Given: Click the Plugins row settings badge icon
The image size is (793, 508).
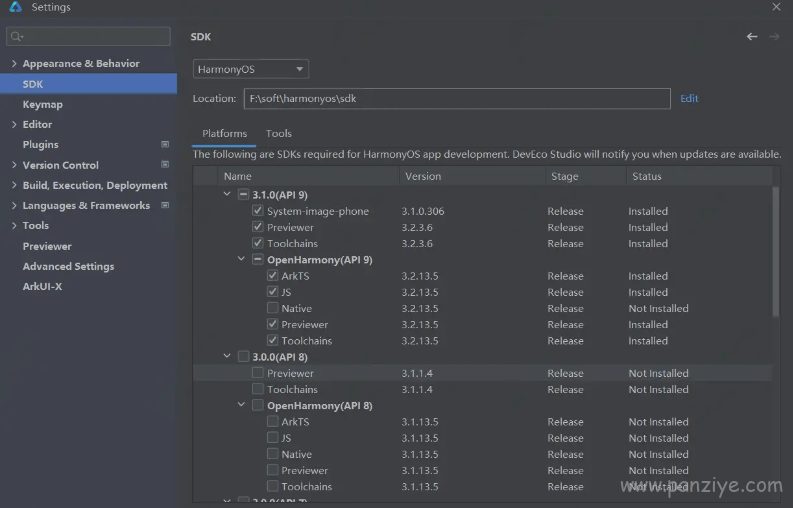Looking at the screenshot, I should coord(165,144).
